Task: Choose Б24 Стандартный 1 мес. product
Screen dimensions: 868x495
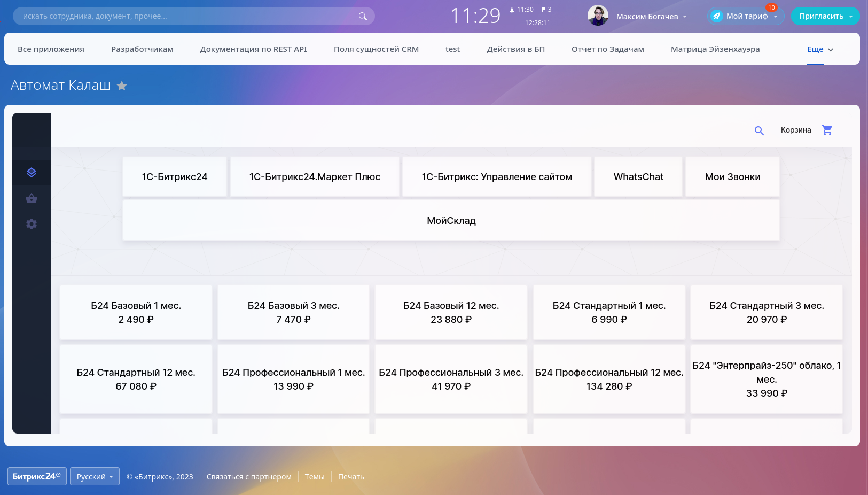Action: [x=609, y=313]
